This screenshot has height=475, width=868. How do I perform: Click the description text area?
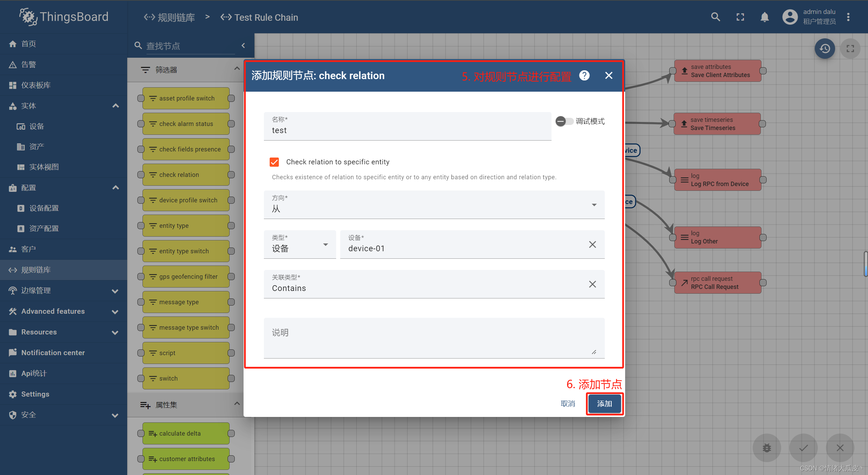click(x=434, y=338)
